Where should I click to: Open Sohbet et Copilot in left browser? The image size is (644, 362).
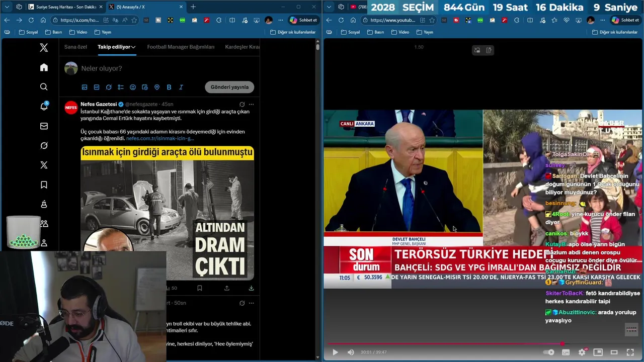[303, 20]
